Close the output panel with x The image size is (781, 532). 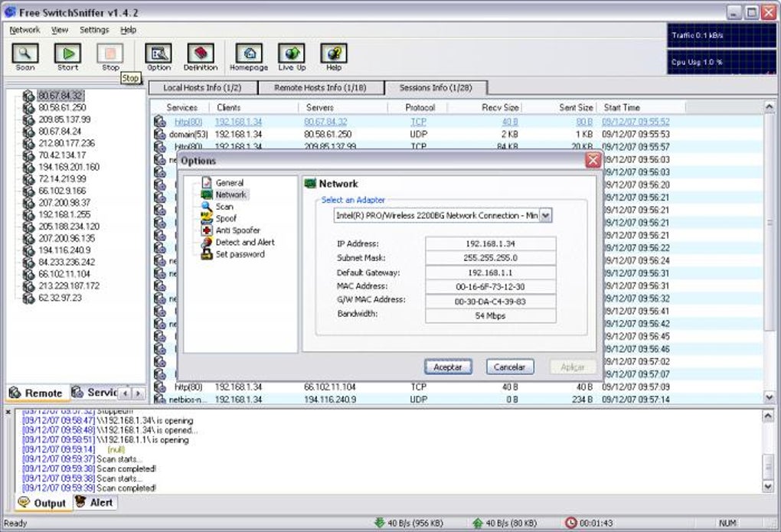pyautogui.click(x=8, y=413)
